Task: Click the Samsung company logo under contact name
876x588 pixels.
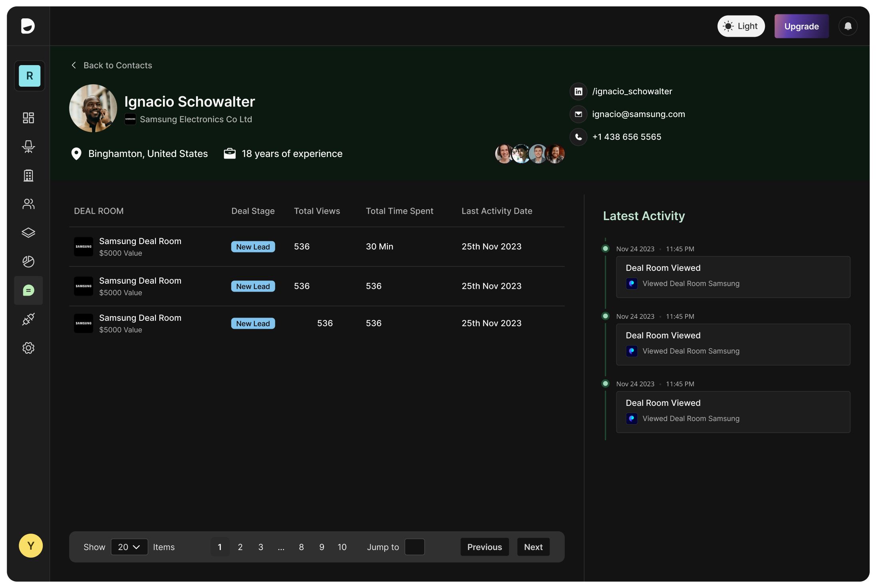Action: coord(130,119)
